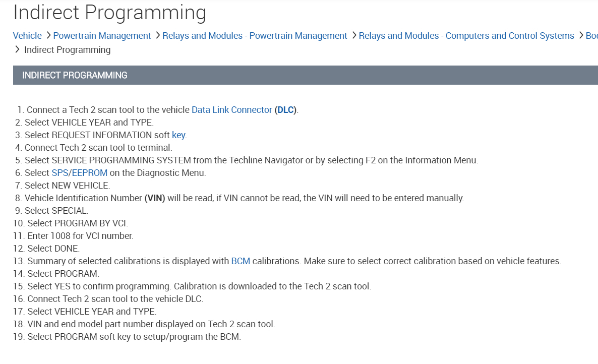Click chevron before Relays and Modules - Computers and Control Systems
The image size is (598, 364).
[354, 35]
